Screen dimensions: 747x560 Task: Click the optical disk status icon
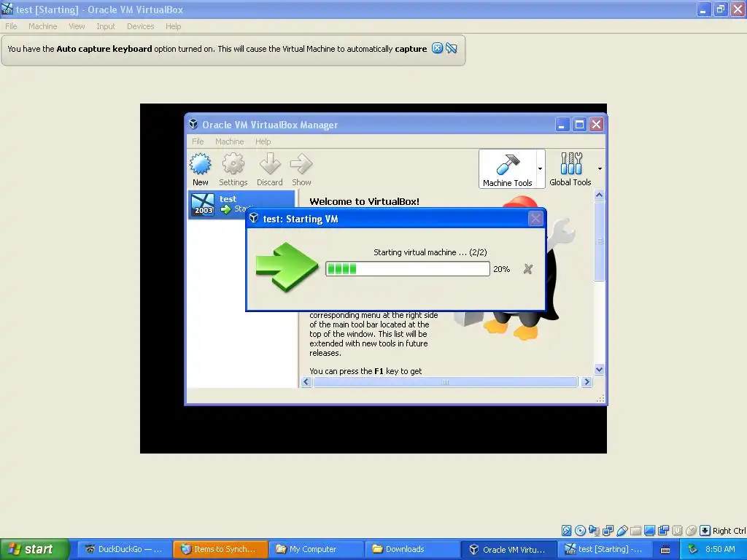coord(580,531)
